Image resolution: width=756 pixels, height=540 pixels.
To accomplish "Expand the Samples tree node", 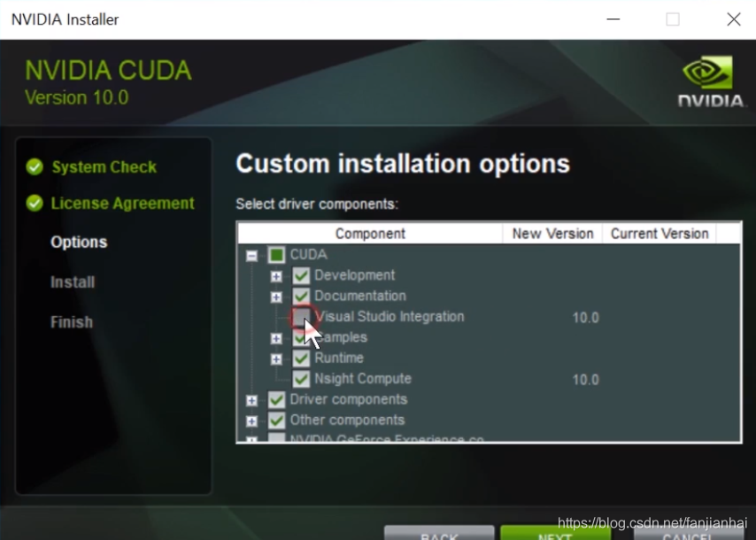I will [276, 338].
